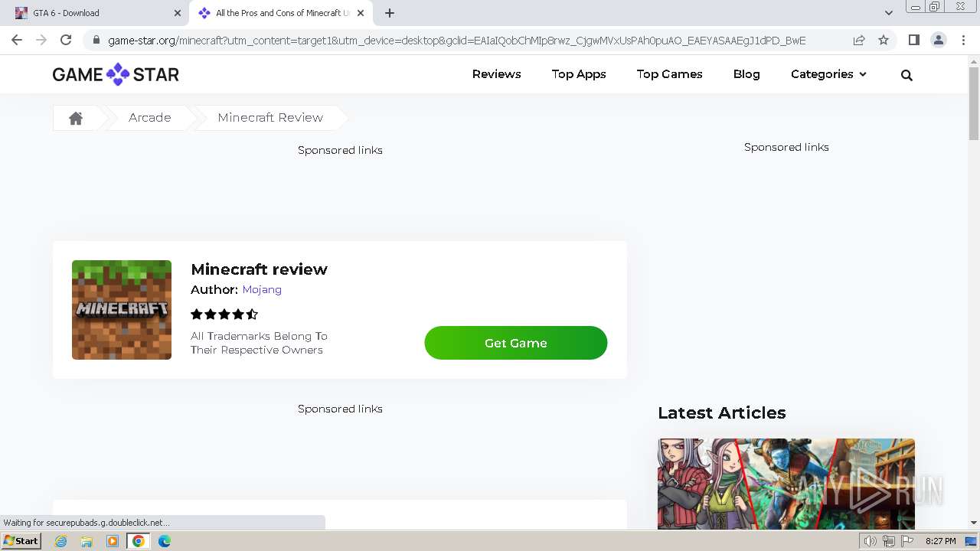Image resolution: width=980 pixels, height=551 pixels.
Task: Switch to Chrome in the taskbar
Action: tap(138, 541)
